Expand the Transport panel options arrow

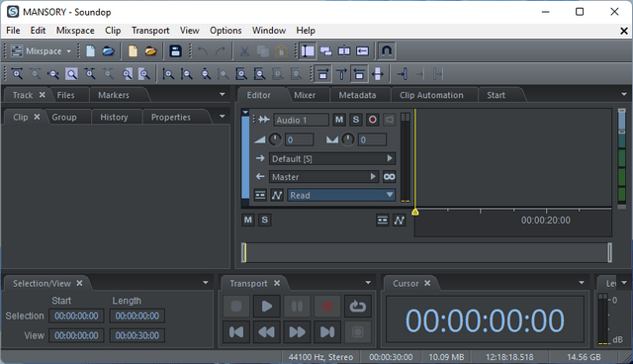(x=368, y=283)
